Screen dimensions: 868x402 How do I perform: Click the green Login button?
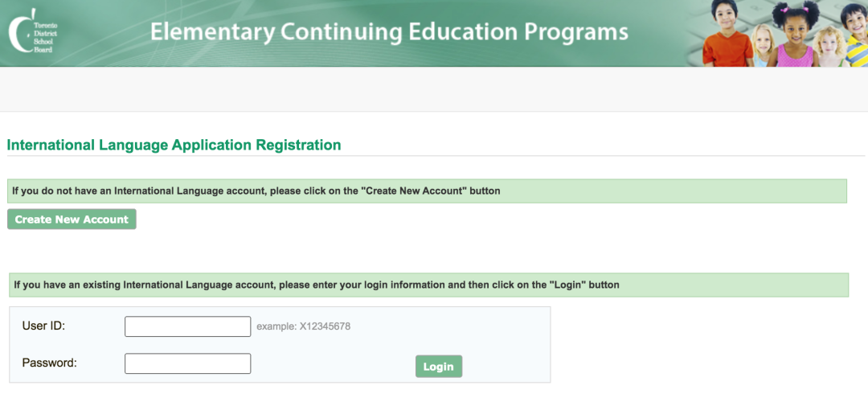coord(439,367)
